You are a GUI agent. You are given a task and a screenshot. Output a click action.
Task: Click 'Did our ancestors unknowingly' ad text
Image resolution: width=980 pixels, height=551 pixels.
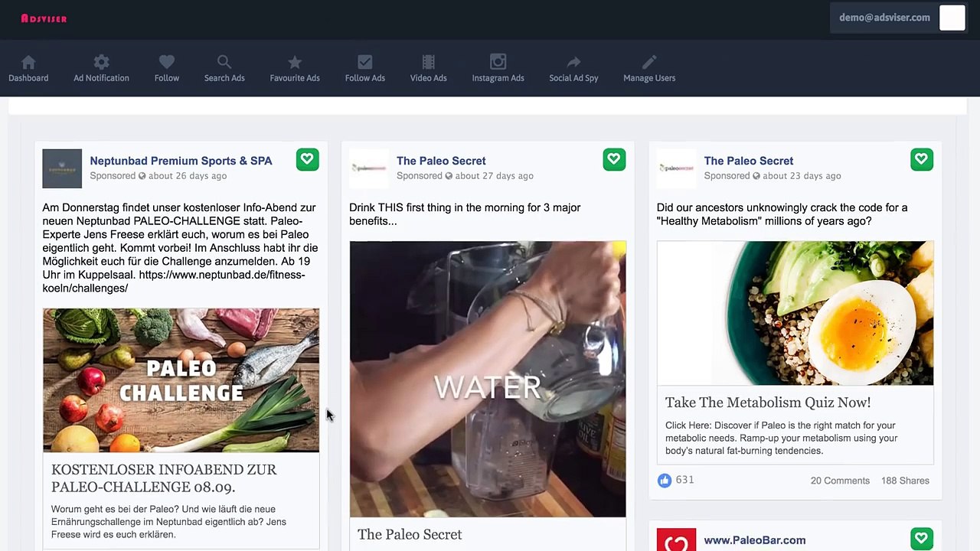pyautogui.click(x=782, y=214)
